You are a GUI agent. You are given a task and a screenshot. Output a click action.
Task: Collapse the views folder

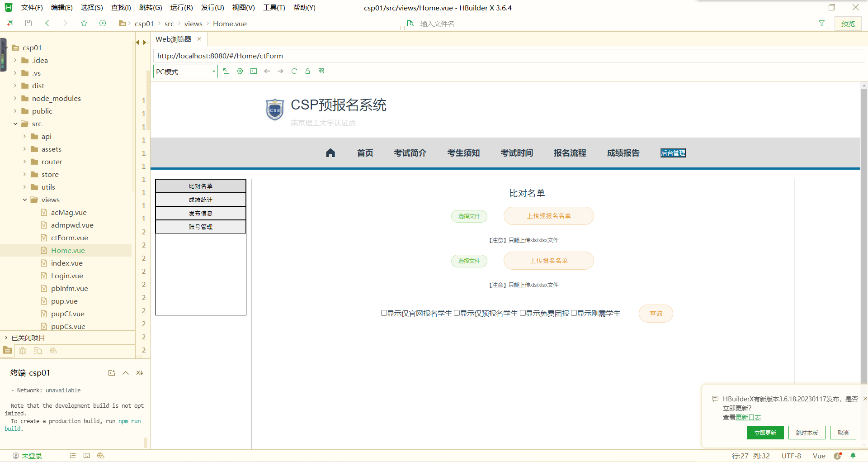tap(24, 200)
